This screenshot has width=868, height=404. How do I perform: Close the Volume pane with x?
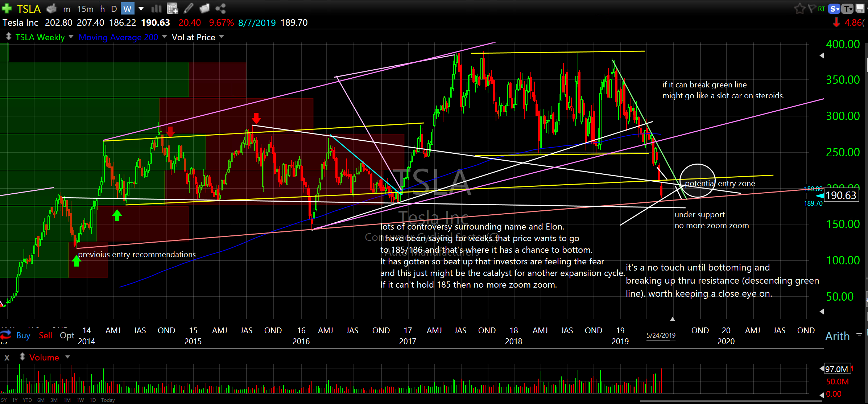click(7, 358)
